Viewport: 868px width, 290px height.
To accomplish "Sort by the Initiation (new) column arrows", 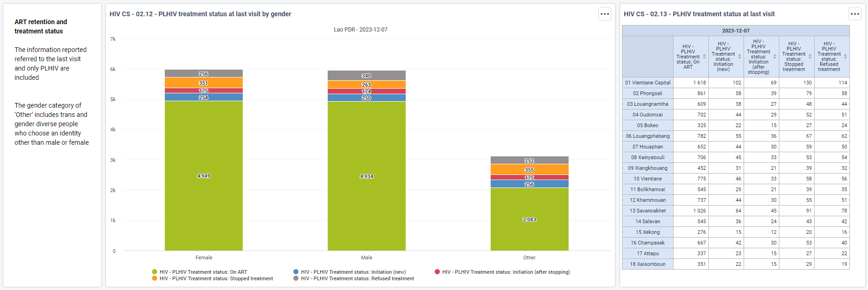I will point(739,57).
